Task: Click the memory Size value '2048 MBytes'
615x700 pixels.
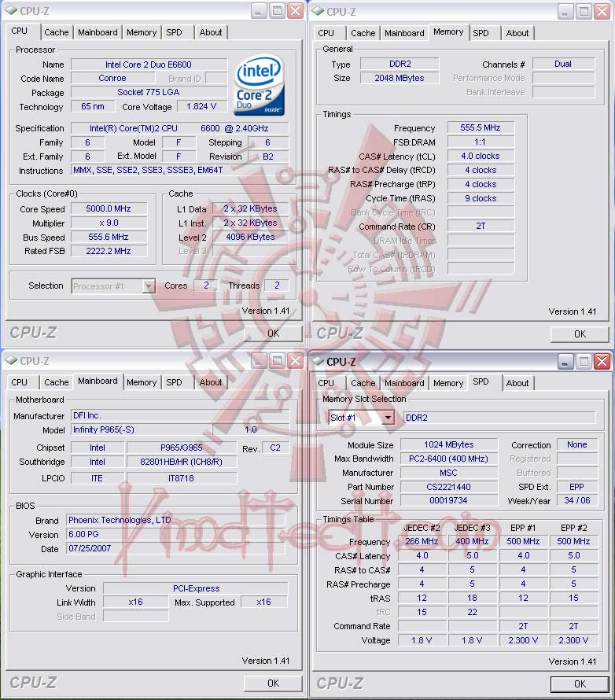Action: click(400, 78)
